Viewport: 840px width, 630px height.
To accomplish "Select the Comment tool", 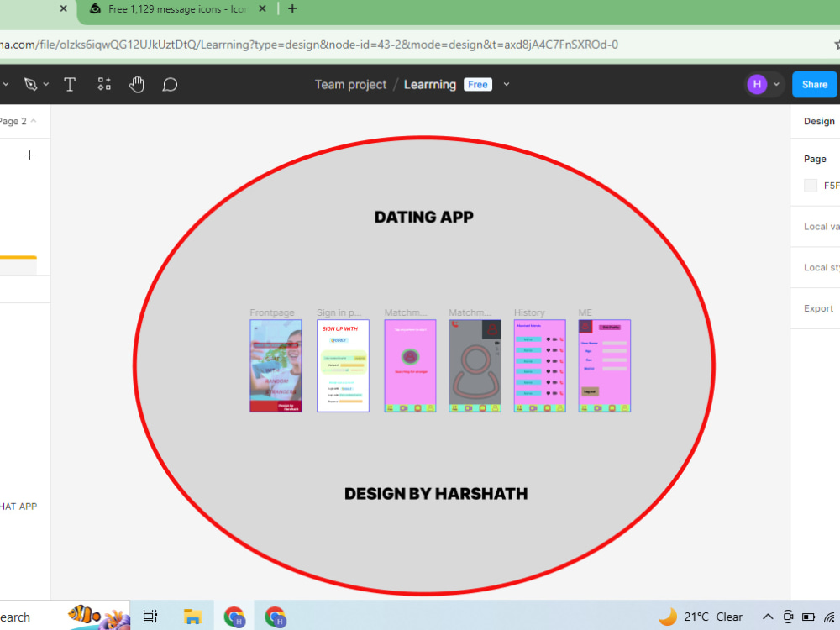I will [x=170, y=84].
